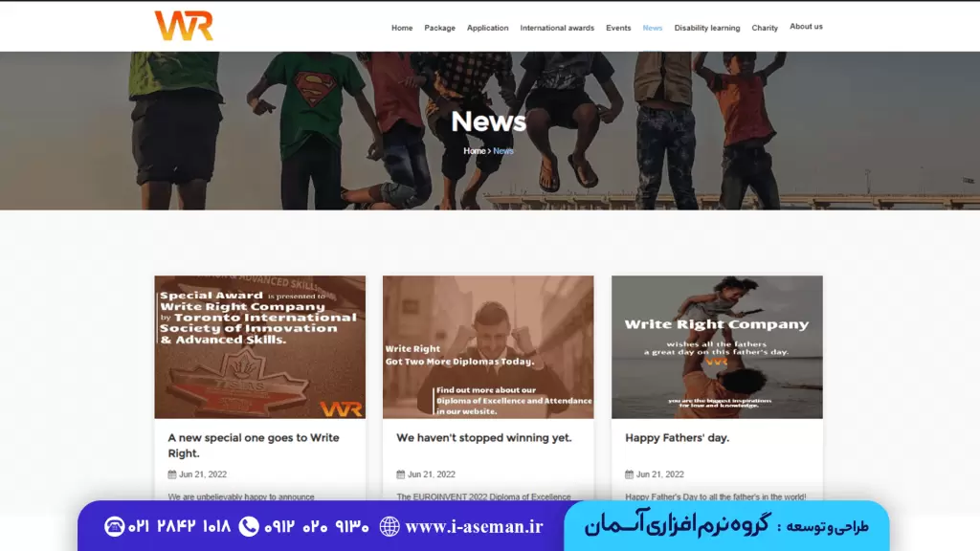This screenshot has width=980, height=551.
Task: Go to the Application page
Action: pyautogui.click(x=487, y=28)
